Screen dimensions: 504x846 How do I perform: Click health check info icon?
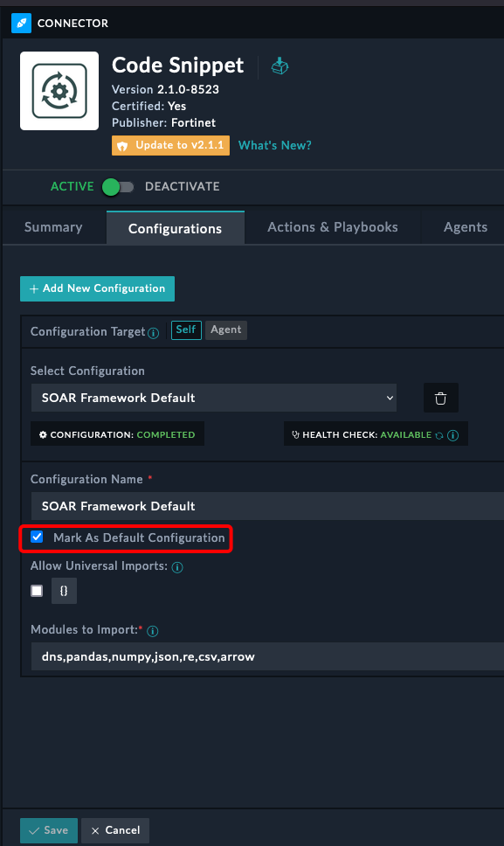(453, 435)
